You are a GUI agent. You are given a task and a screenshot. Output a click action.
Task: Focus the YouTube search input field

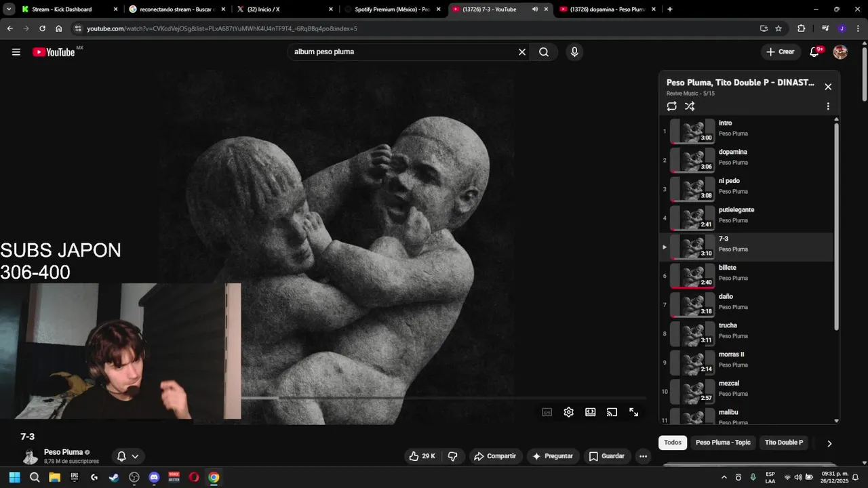(403, 52)
